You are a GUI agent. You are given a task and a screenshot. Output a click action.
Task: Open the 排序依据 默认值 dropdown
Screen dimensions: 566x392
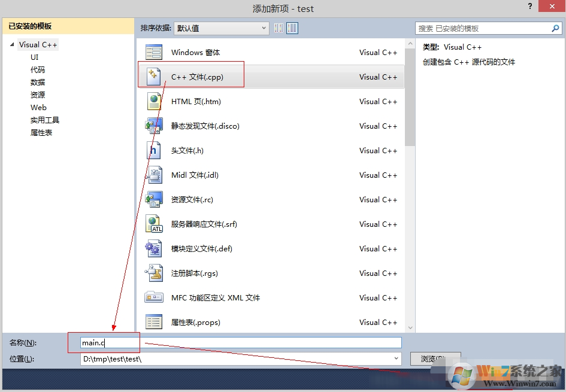(221, 28)
